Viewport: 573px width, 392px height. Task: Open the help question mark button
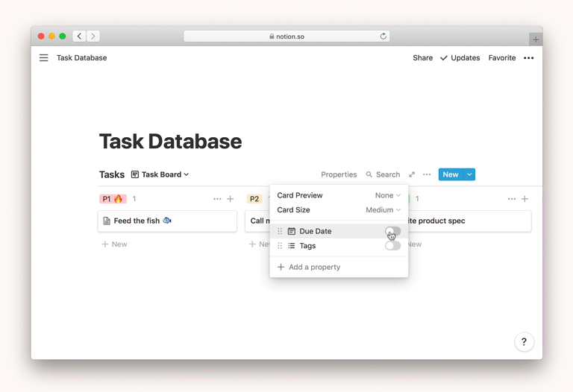[x=524, y=342]
